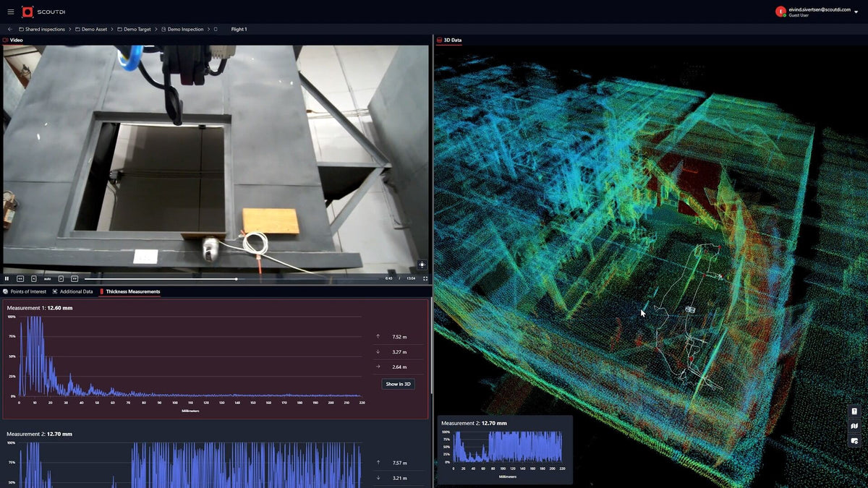The image size is (868, 488).
Task: Open the hamburger navigation menu
Action: [10, 12]
